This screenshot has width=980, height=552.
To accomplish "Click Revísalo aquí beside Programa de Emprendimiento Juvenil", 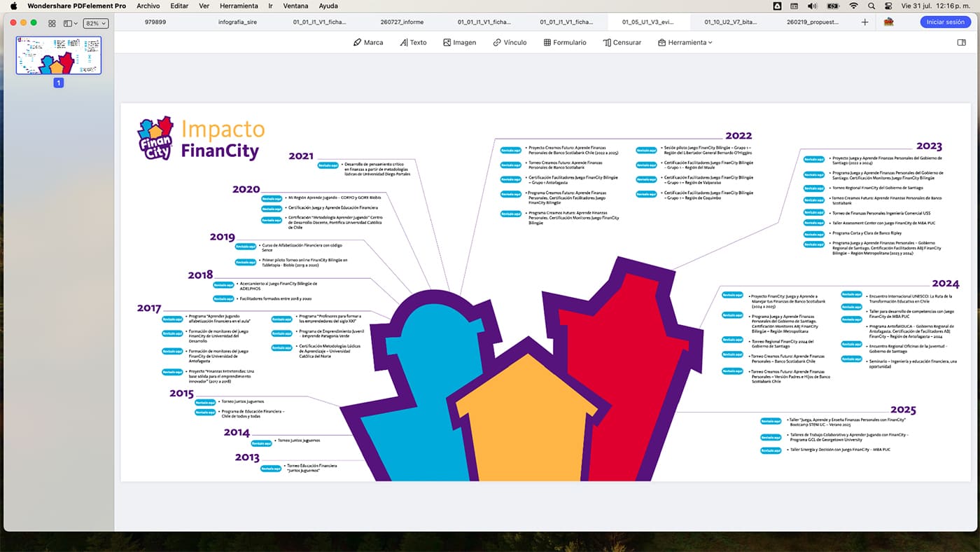I will coord(282,333).
